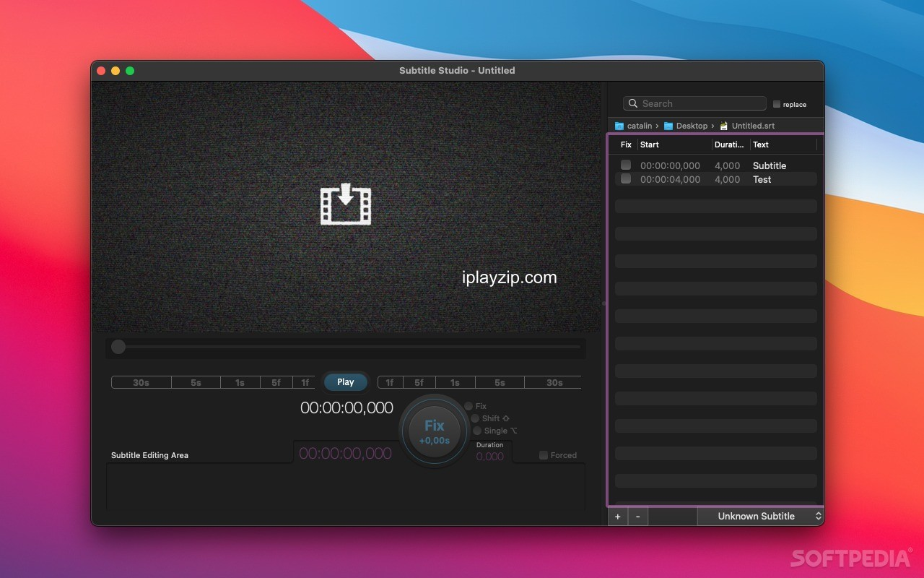Open the Unknown Subtitle dropdown
Screen dimensions: 924x578
760,516
